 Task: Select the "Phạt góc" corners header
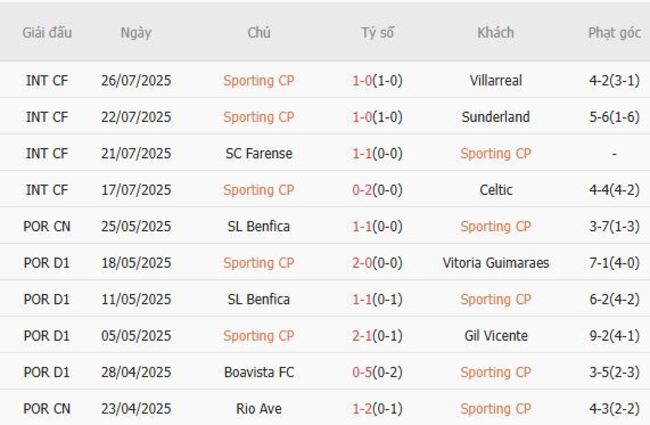tap(614, 32)
